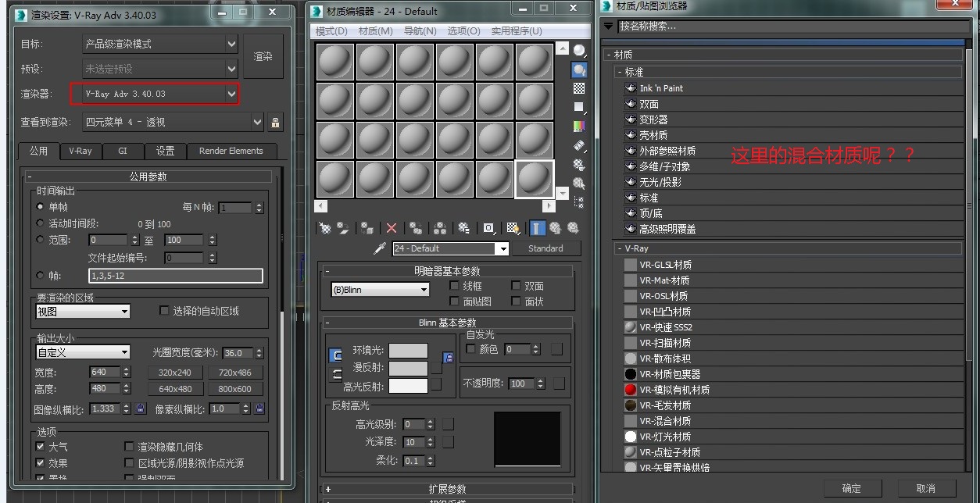Pick material with eyedropper icon
The image size is (980, 503).
(380, 248)
